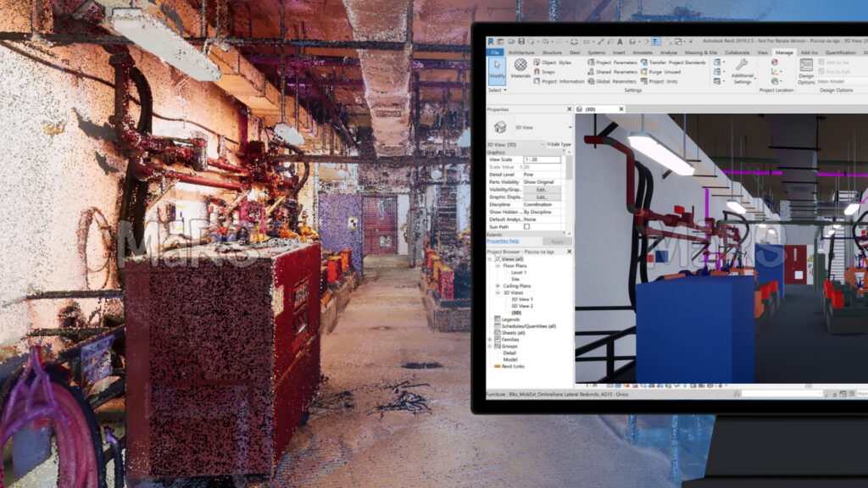Click the Revit application logo
Screen dimensions: 868x488
pos(491,42)
